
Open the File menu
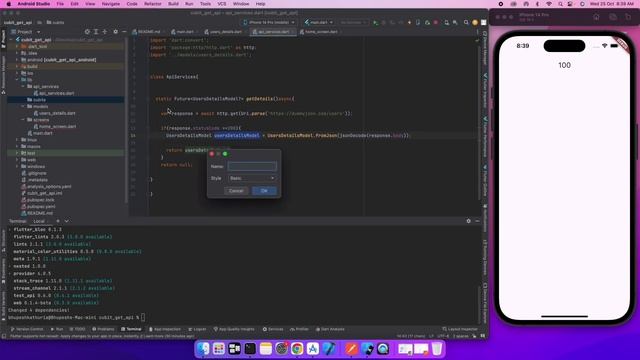[60, 4]
